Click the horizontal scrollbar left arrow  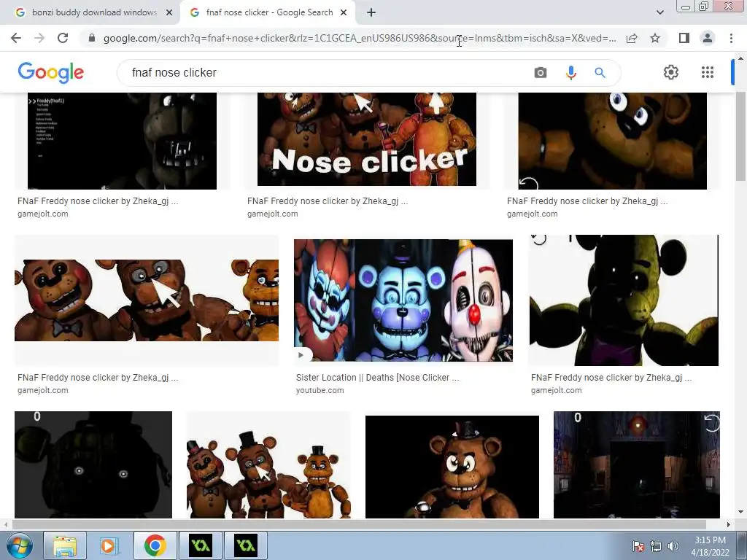[x=5, y=524]
